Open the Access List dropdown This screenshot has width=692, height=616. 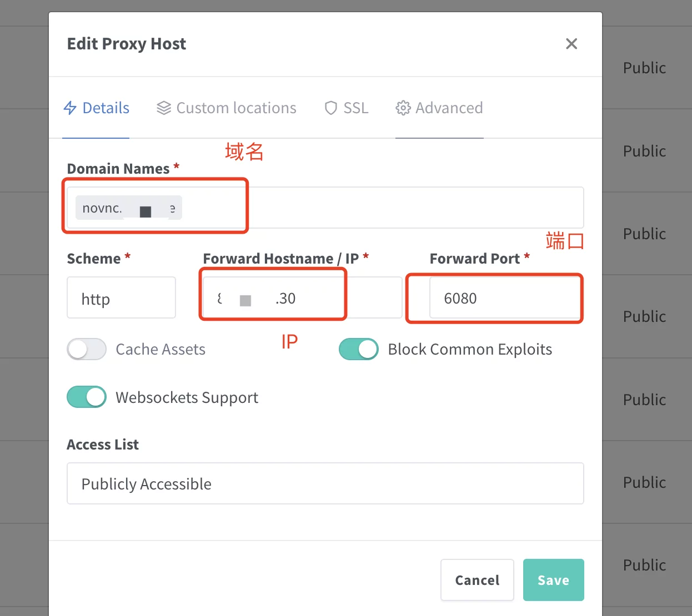(x=325, y=483)
